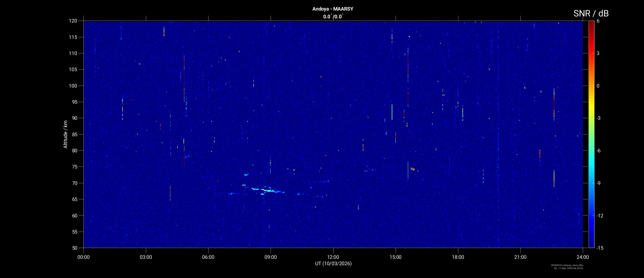Image resolution: width=644 pixels, height=278 pixels.
Task: Click the 85 altitude tick label
Action: click(x=74, y=135)
